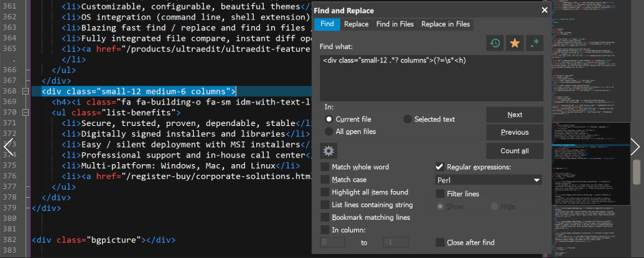Viewport: 644px width, 258px height.
Task: Click the 'Digitally signed installers' list item
Action: click(x=186, y=134)
